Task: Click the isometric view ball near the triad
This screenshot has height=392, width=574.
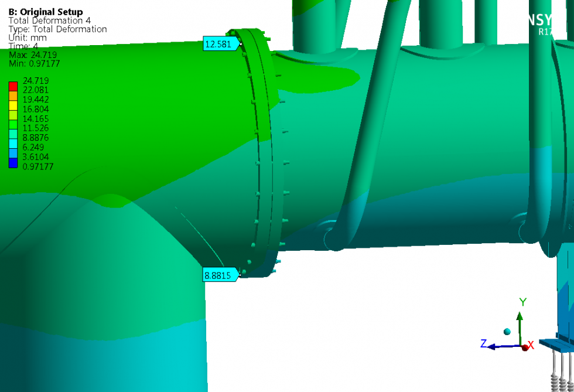Action: click(507, 332)
